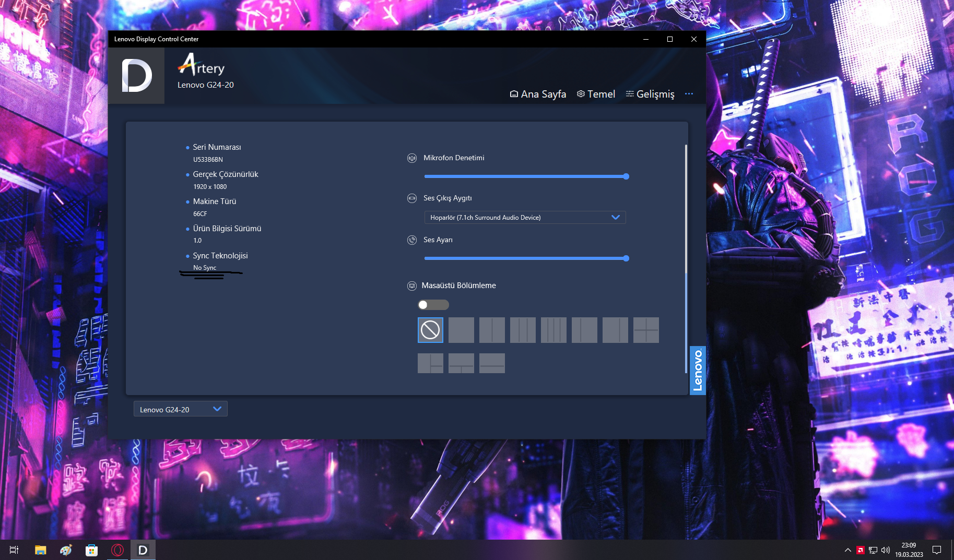Open File Explorer from the taskbar

coord(40,550)
